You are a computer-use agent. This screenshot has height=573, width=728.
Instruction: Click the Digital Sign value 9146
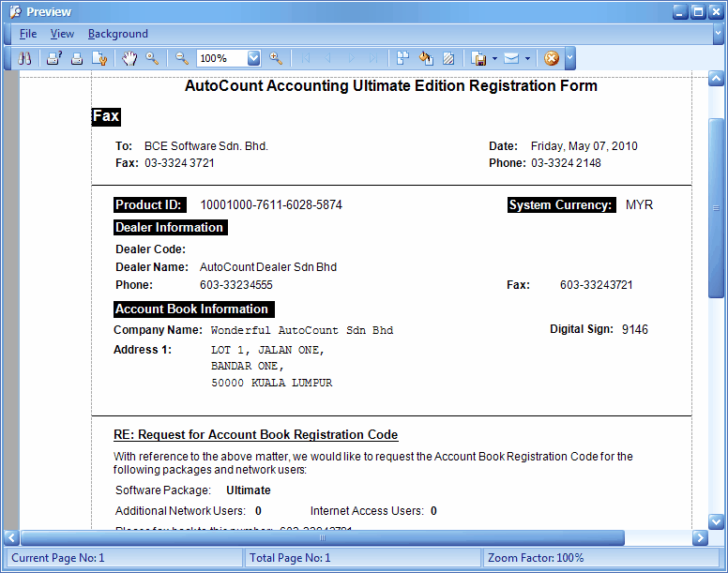[635, 329]
